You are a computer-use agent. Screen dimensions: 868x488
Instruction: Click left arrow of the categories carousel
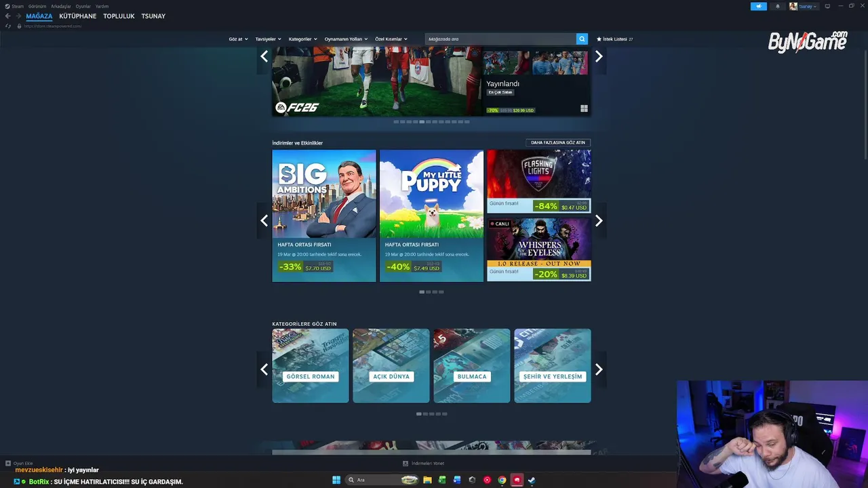point(264,369)
